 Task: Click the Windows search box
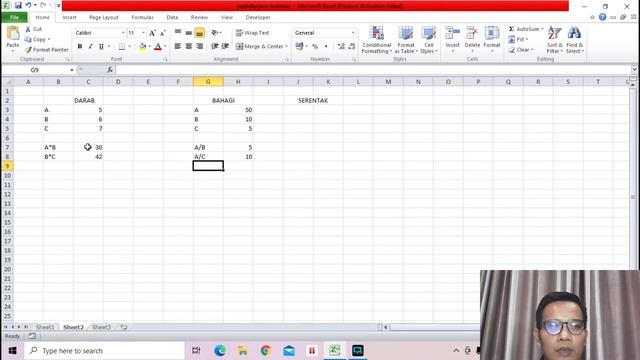104,351
